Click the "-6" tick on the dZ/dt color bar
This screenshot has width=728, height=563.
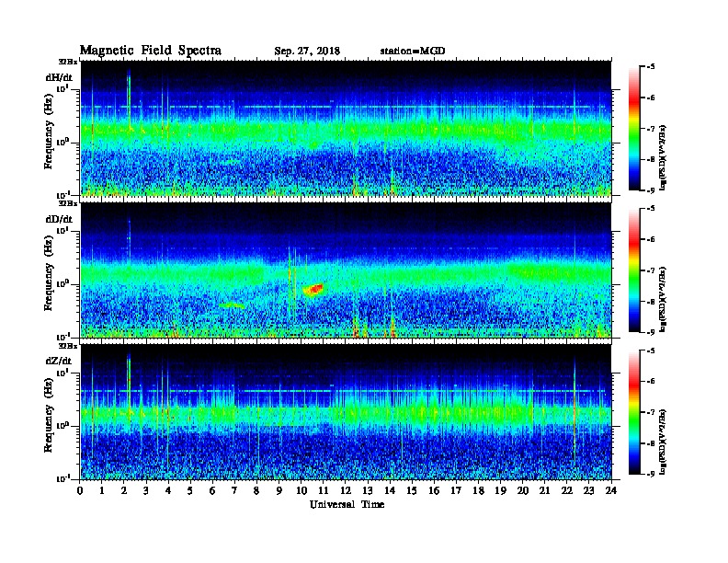(x=650, y=382)
